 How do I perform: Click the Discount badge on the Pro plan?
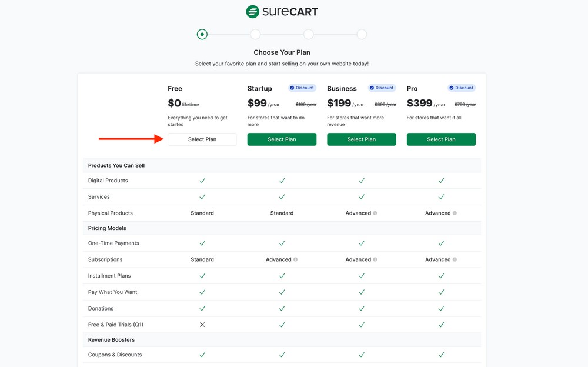pyautogui.click(x=462, y=88)
